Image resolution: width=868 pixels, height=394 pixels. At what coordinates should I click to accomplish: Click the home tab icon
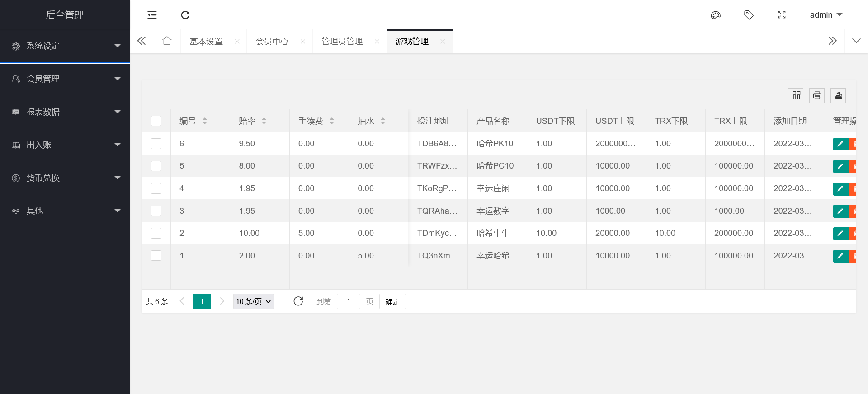167,41
